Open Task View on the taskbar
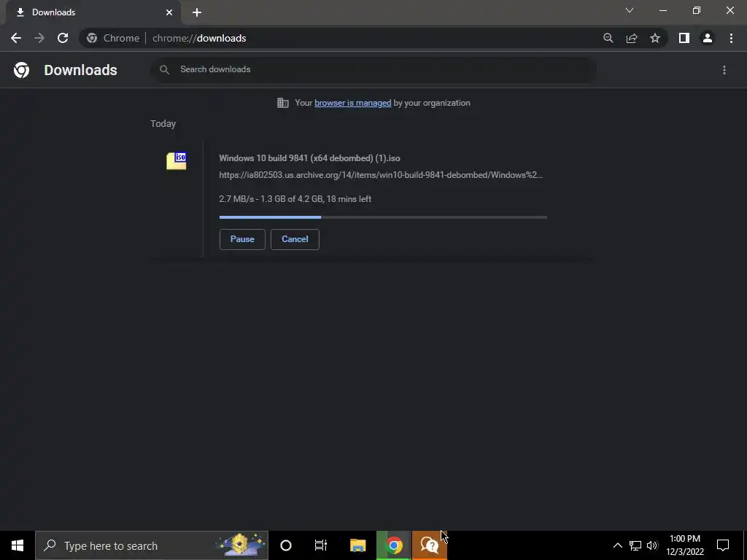Screen dimensions: 747x560 click(321, 545)
